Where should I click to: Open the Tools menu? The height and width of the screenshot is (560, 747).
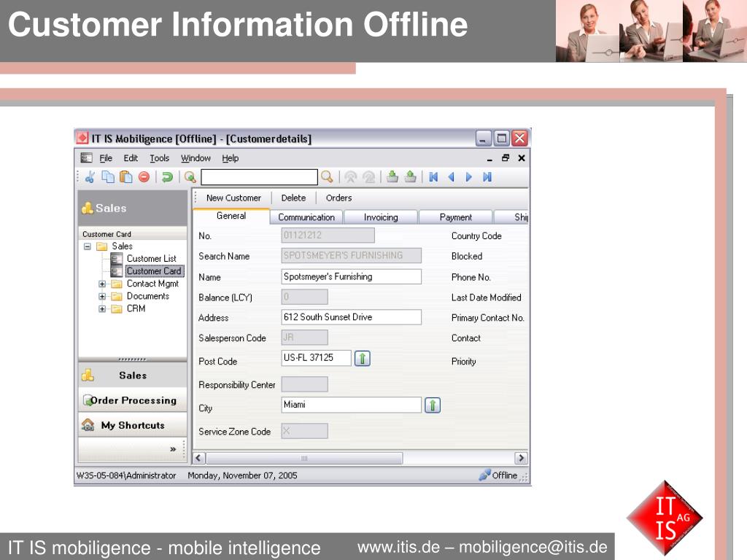point(159,158)
